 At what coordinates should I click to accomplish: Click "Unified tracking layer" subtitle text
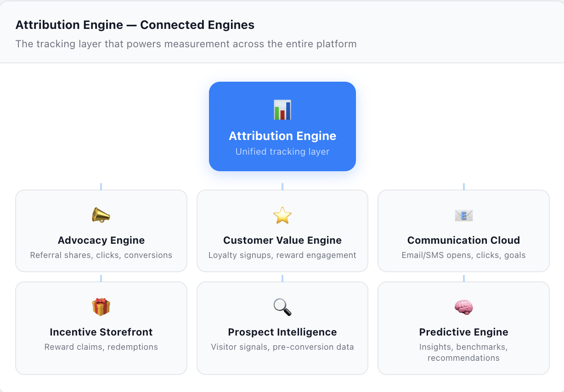(282, 152)
